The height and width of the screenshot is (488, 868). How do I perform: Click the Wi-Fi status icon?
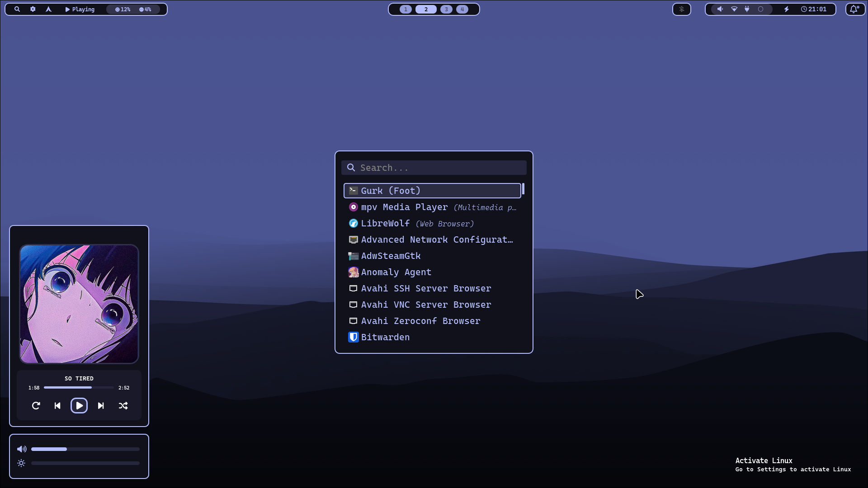click(734, 9)
